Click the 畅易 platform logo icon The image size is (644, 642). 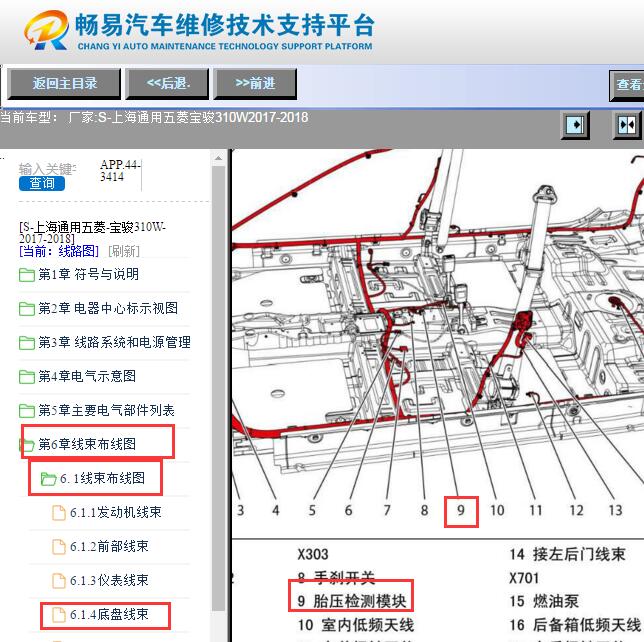(46, 31)
